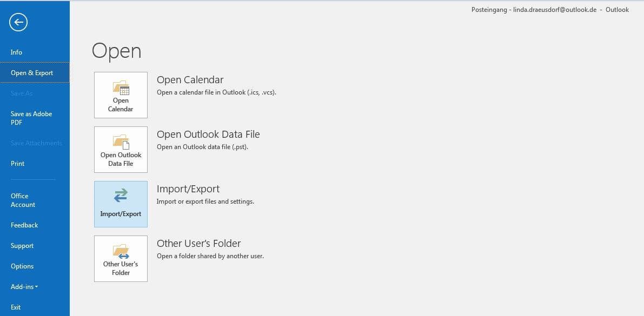Open the Feedback page
The width and height of the screenshot is (644, 316).
tap(24, 225)
